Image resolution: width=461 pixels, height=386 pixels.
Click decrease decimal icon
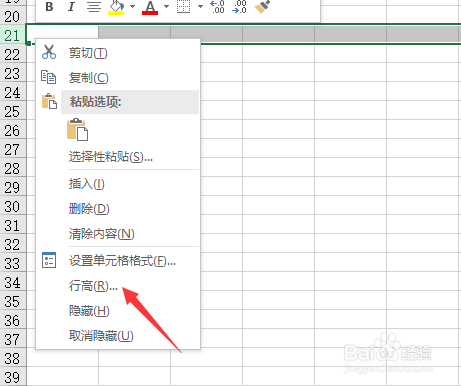pyautogui.click(x=239, y=7)
